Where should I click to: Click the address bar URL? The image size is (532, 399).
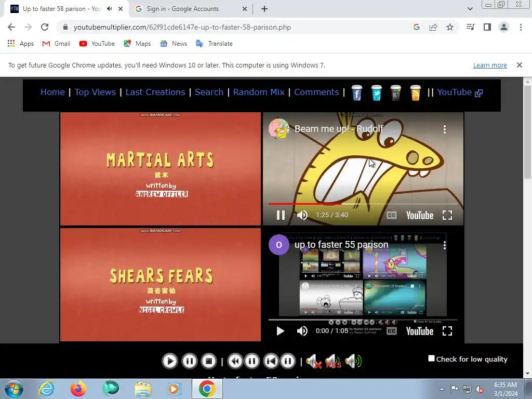[182, 27]
